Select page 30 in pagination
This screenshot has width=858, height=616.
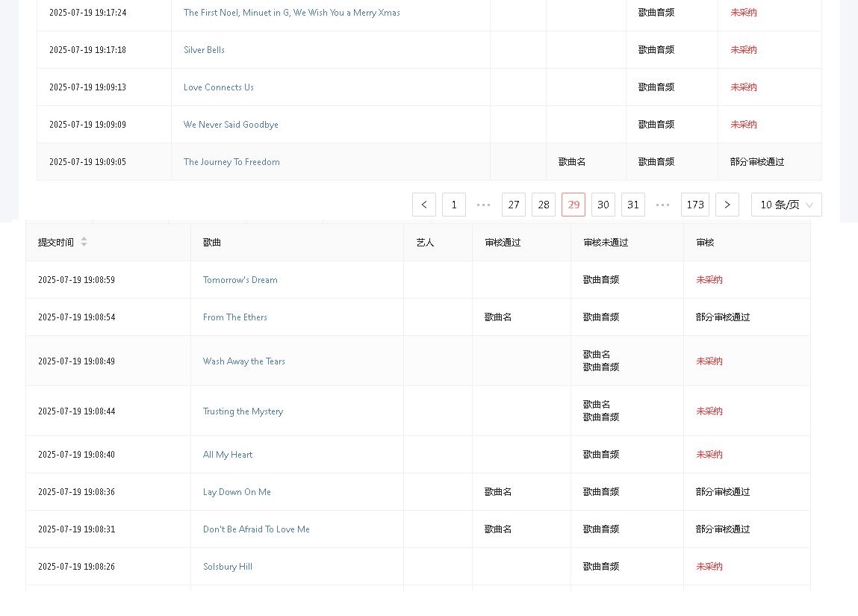pyautogui.click(x=603, y=205)
